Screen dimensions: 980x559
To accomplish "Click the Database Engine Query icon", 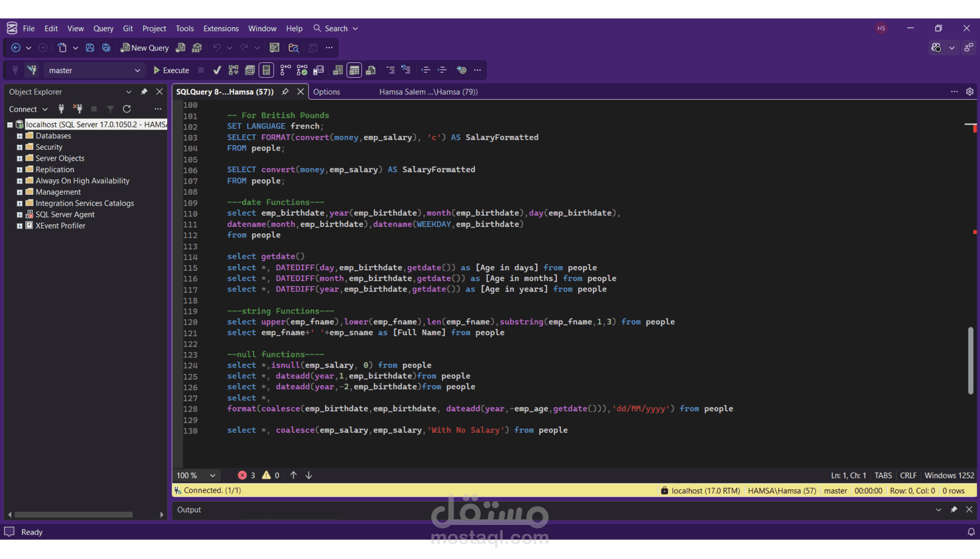I will pos(180,48).
